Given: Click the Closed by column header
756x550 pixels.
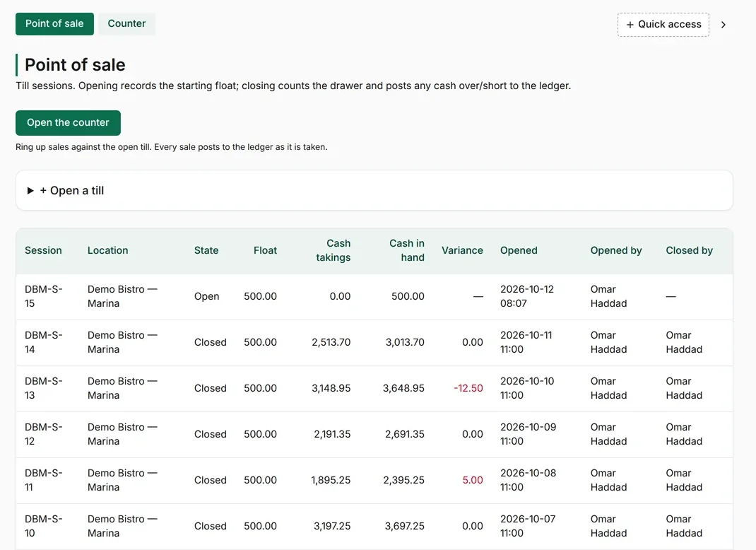Looking at the screenshot, I should pyautogui.click(x=690, y=250).
